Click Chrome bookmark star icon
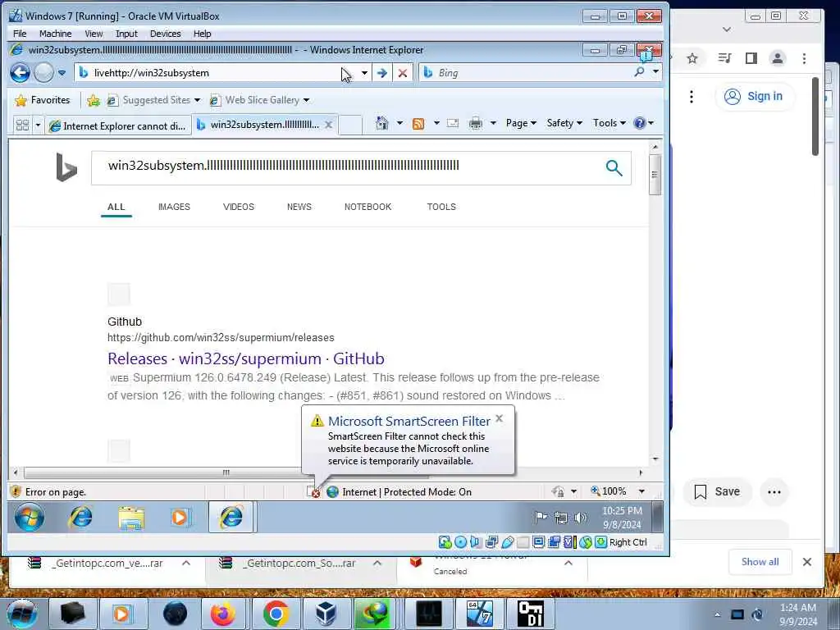This screenshot has width=840, height=630. pyautogui.click(x=692, y=58)
